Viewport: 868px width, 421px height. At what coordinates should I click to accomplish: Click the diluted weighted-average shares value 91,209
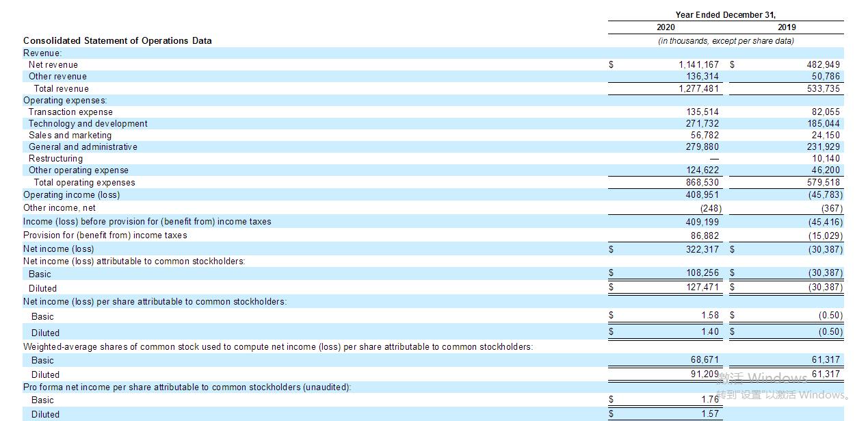pyautogui.click(x=705, y=374)
